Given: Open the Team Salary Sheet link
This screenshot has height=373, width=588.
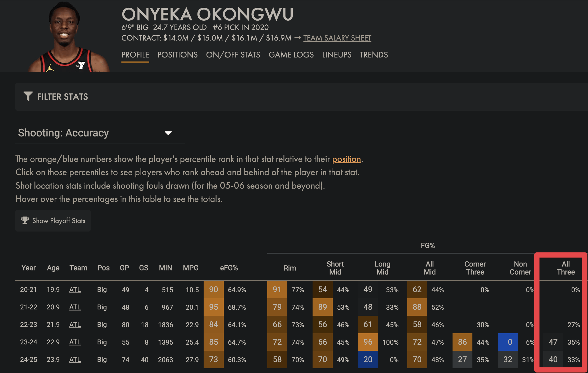Looking at the screenshot, I should (x=337, y=38).
